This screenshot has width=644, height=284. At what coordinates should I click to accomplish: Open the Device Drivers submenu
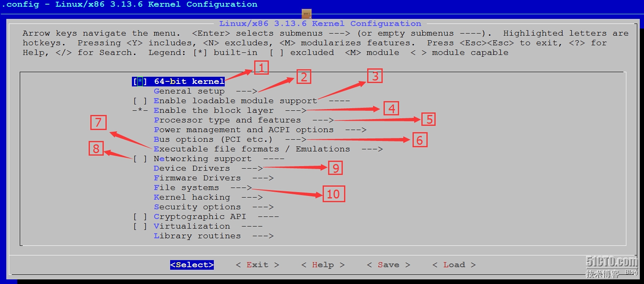208,168
